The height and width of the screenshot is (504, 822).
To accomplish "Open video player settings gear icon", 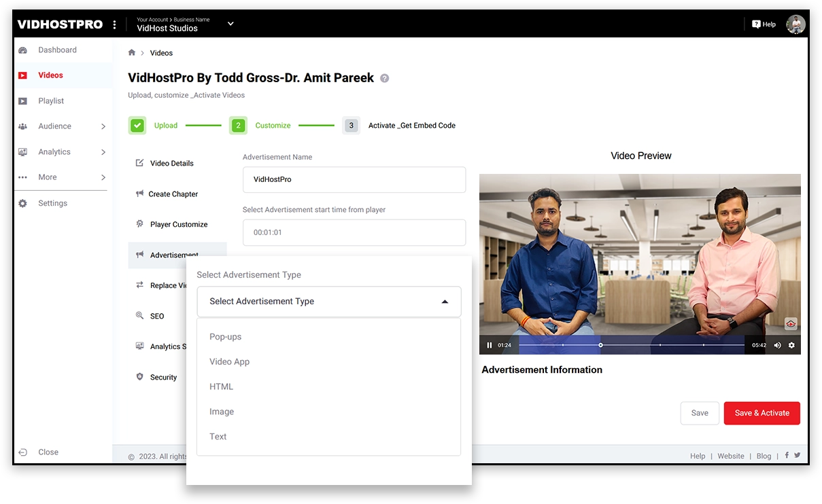I will [x=791, y=345].
